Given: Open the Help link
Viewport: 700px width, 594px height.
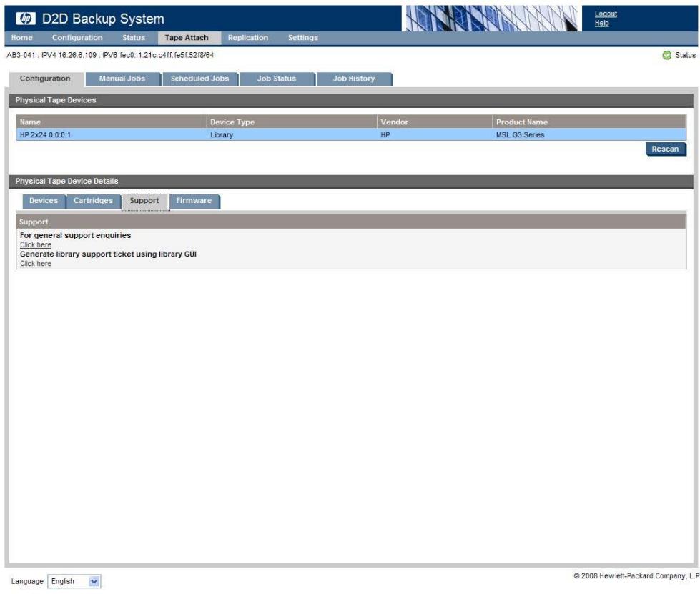Looking at the screenshot, I should (x=601, y=23).
